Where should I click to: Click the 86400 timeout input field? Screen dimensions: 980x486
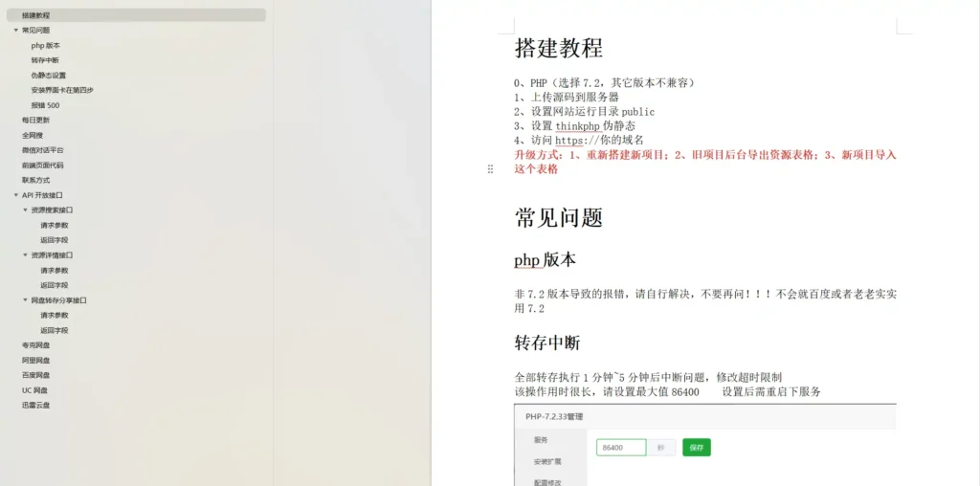click(621, 448)
